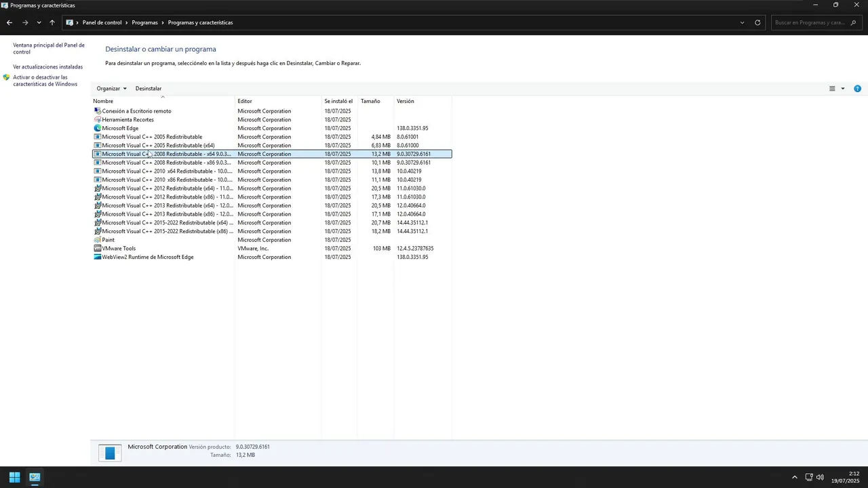The width and height of the screenshot is (868, 488).
Task: Select Visual C++ 2015-2022 Redistributable (x86) row
Action: [x=272, y=231]
